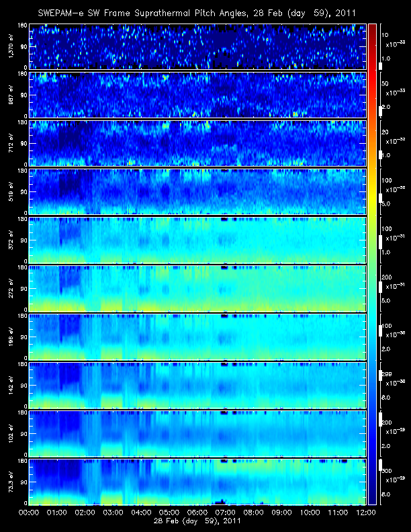Viewport: 411px width, 532px height.
Task: Click the date label below the time axis
Action: coord(197,521)
